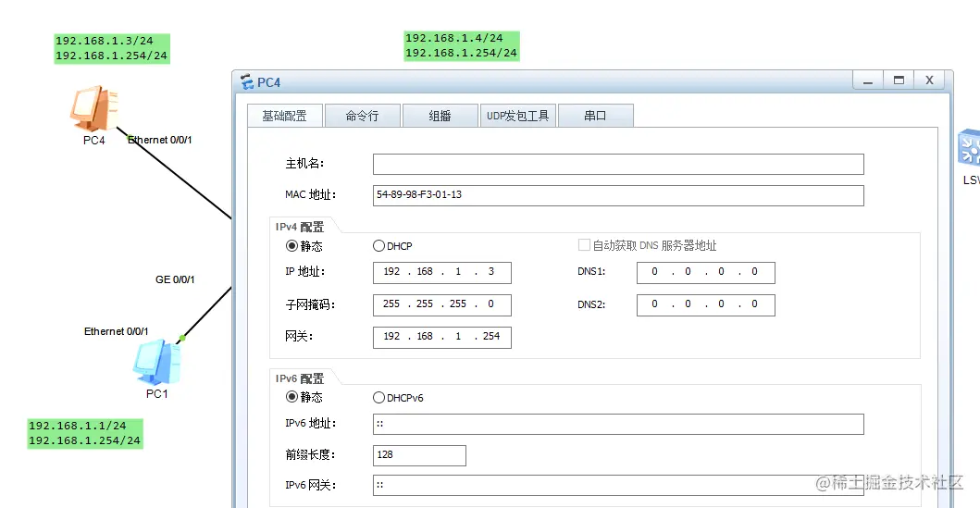Image resolution: width=980 pixels, height=508 pixels.
Task: Click the IPv6 网关 input field
Action: (618, 485)
